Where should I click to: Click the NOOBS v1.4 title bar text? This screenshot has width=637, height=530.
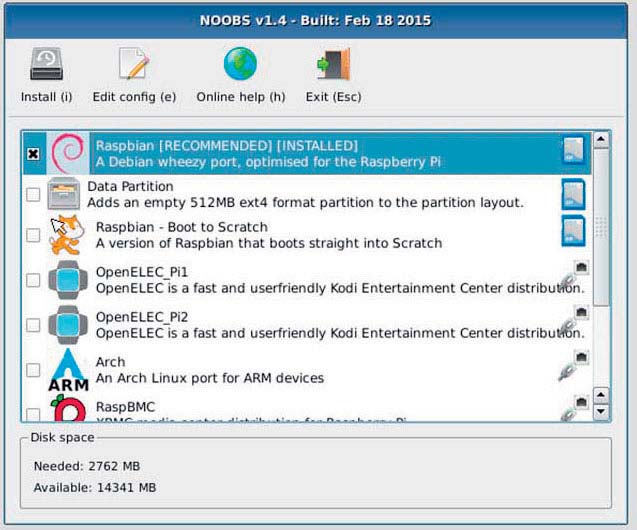coord(315,20)
